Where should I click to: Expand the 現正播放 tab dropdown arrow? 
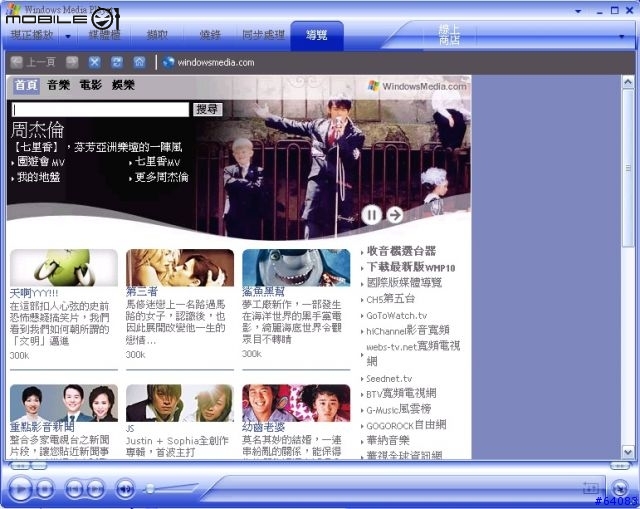[x=68, y=36]
